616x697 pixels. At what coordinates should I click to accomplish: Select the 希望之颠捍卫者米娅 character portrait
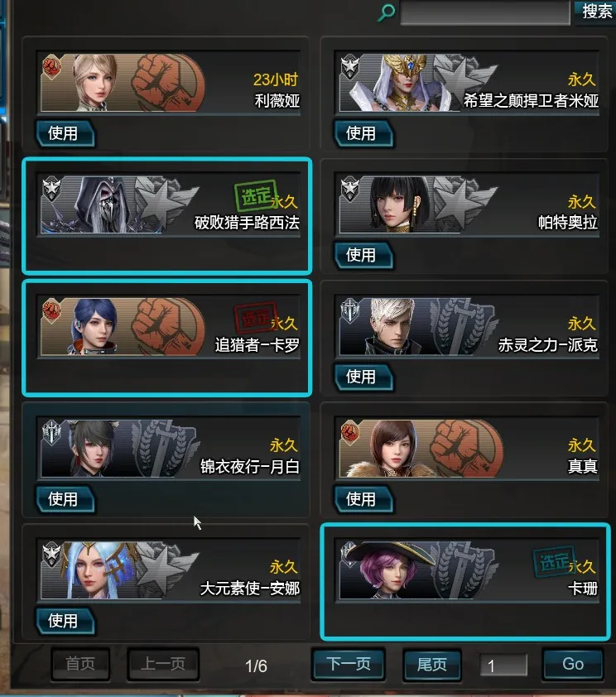point(403,83)
